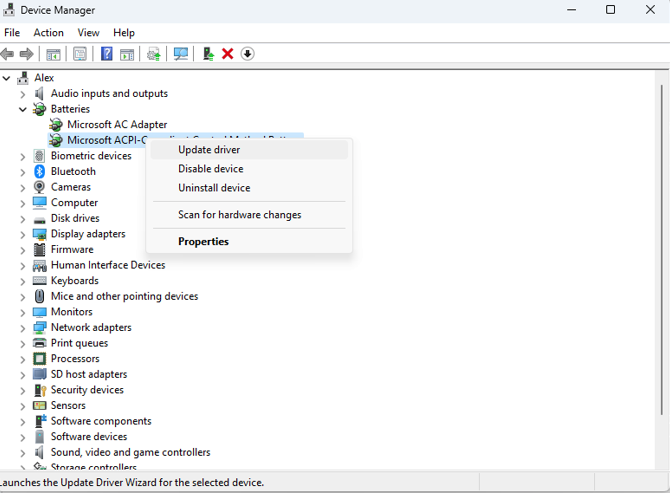Click the Firmware chip icon
The image size is (670, 493).
pyautogui.click(x=39, y=249)
